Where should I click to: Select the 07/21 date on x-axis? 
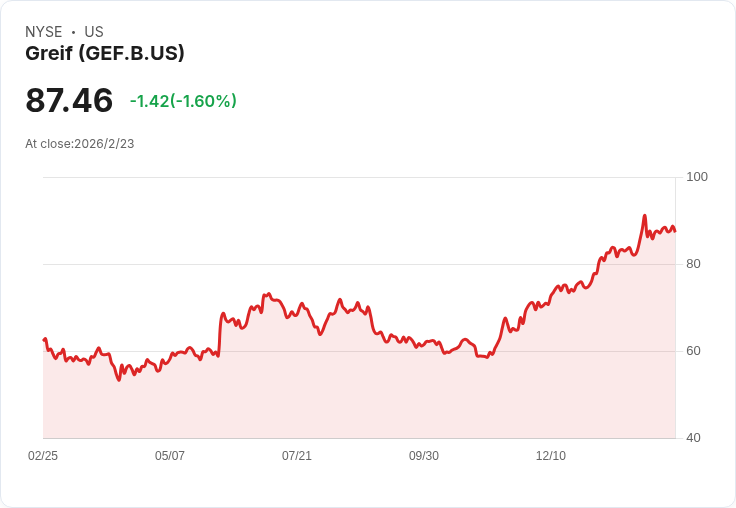297,456
